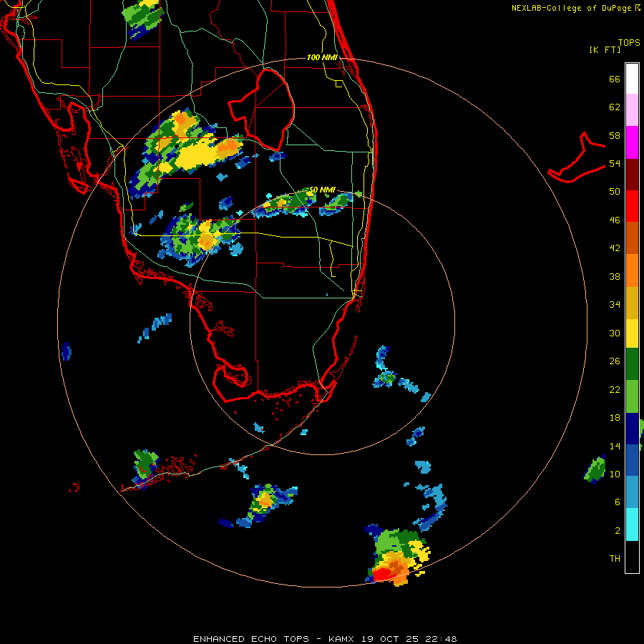
Task: Click the TOPS legend heading
Action: [x=629, y=42]
